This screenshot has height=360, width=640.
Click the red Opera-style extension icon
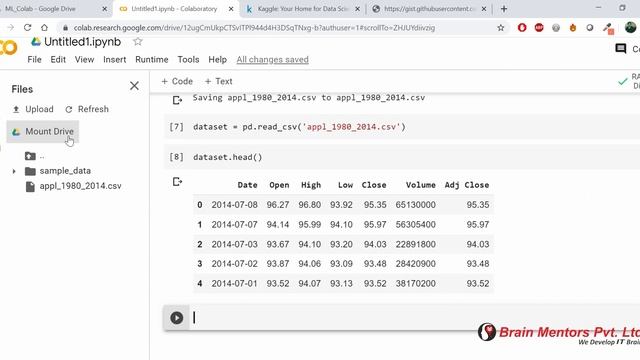click(x=522, y=28)
